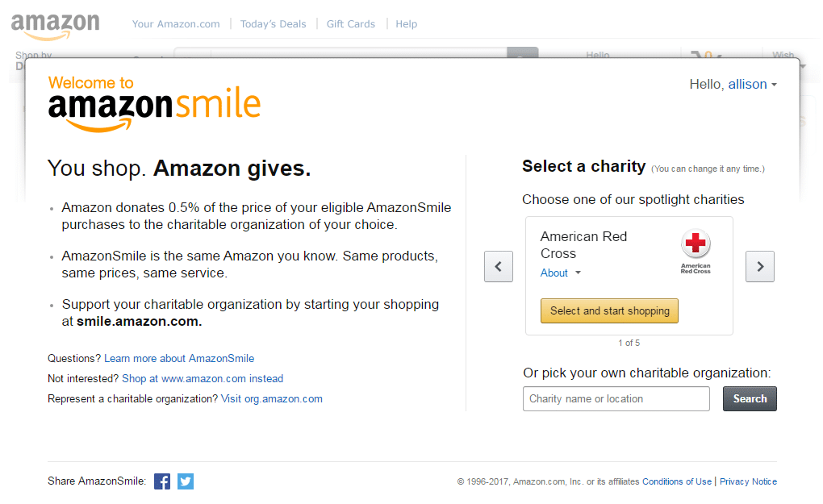This screenshot has height=504, width=823.
Task: Open the Hello, allison account dropdown
Action: 733,85
